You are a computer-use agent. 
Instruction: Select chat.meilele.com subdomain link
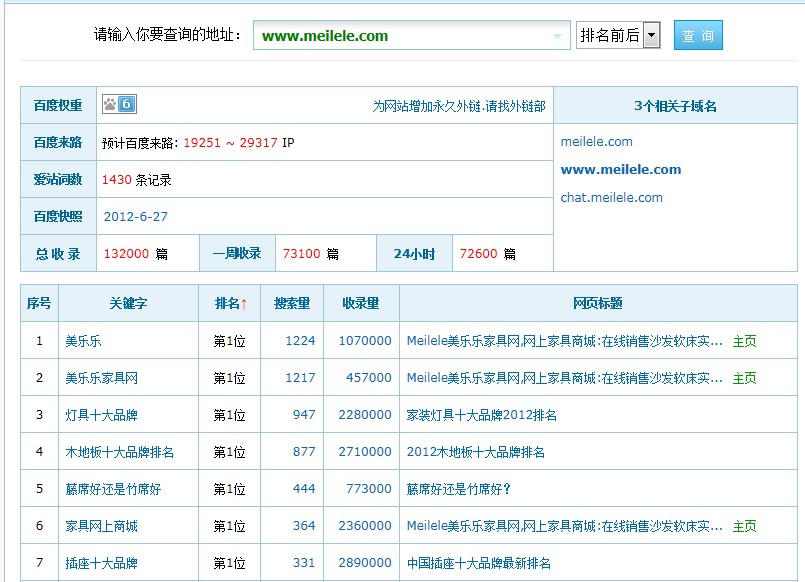coord(611,197)
